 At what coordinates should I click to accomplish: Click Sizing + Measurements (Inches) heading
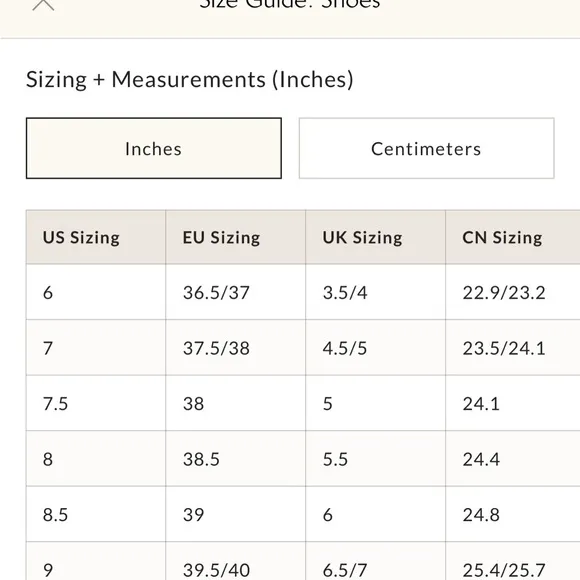pos(190,79)
